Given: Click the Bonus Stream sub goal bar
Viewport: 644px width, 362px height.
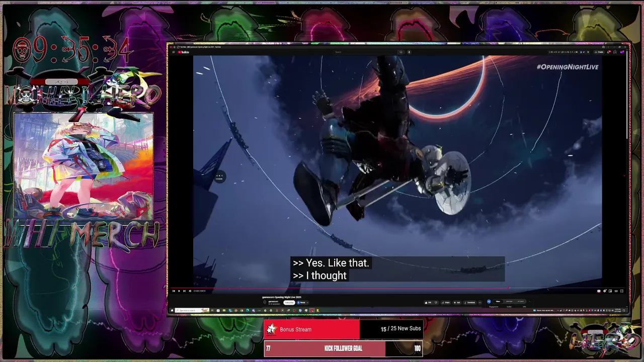Looking at the screenshot, I should coord(343,329).
